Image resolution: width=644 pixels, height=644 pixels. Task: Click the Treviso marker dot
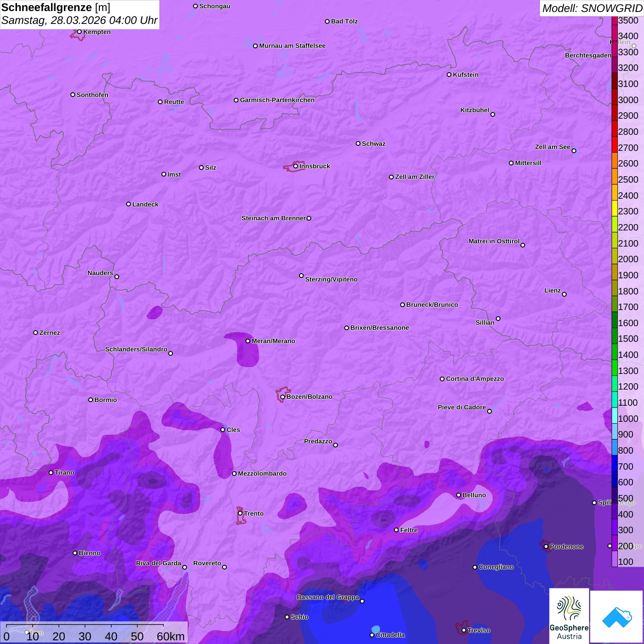[x=464, y=630]
